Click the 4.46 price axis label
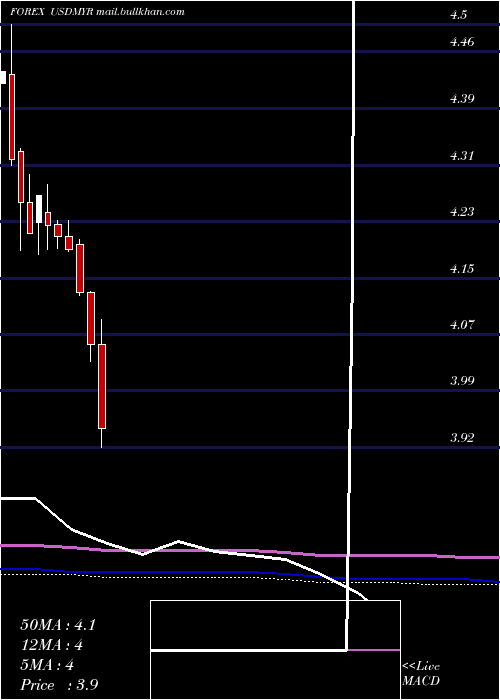The width and height of the screenshot is (500, 700). (x=462, y=42)
